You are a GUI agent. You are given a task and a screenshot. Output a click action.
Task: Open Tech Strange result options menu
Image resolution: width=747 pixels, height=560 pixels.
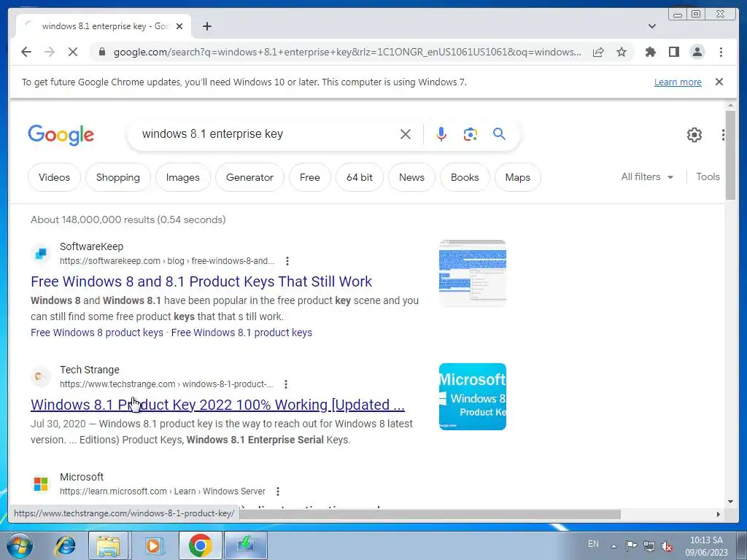click(285, 384)
